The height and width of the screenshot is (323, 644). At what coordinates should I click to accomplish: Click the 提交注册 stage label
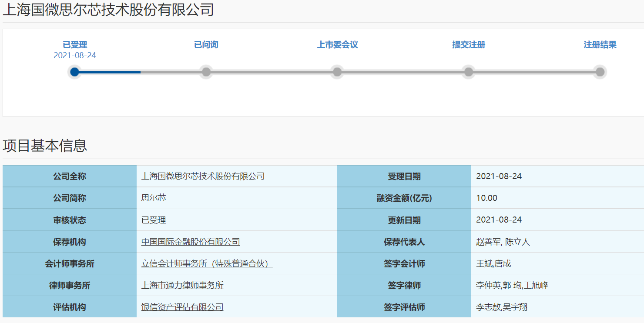[x=469, y=45]
